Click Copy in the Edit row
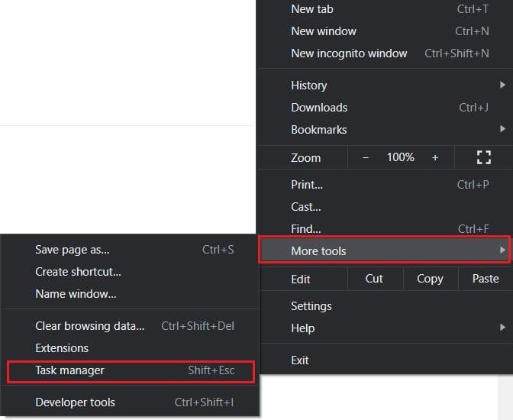 coord(431,279)
